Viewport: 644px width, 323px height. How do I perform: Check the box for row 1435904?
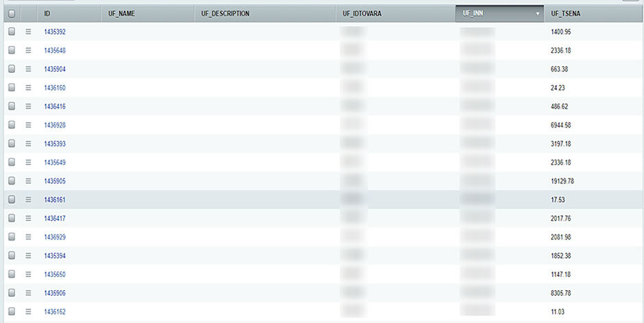coord(12,69)
